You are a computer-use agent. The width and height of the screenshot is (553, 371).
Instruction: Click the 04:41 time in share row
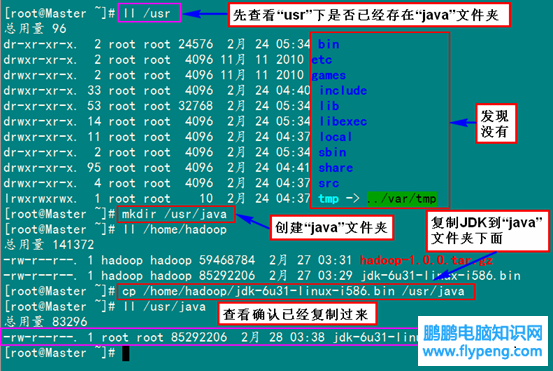[x=293, y=168]
